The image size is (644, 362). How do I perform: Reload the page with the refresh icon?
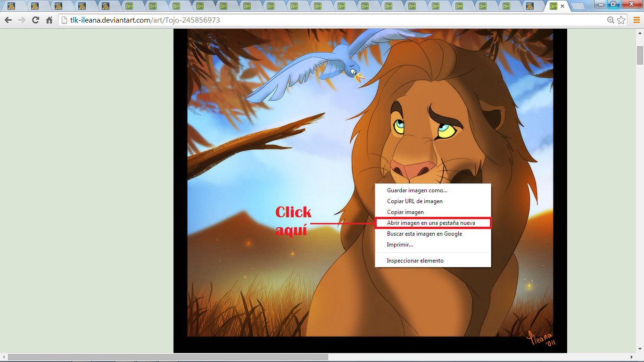point(35,20)
